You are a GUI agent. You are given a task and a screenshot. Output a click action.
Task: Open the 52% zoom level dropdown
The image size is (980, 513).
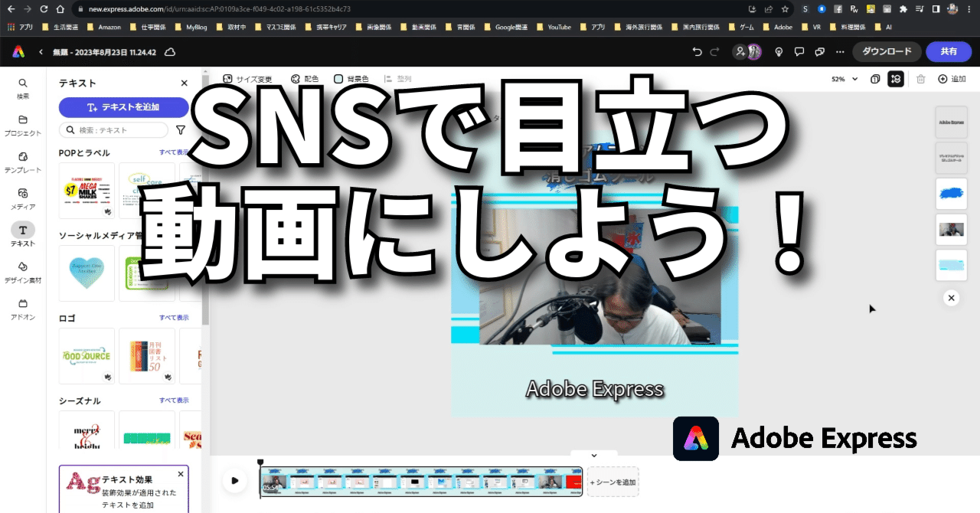tap(842, 78)
